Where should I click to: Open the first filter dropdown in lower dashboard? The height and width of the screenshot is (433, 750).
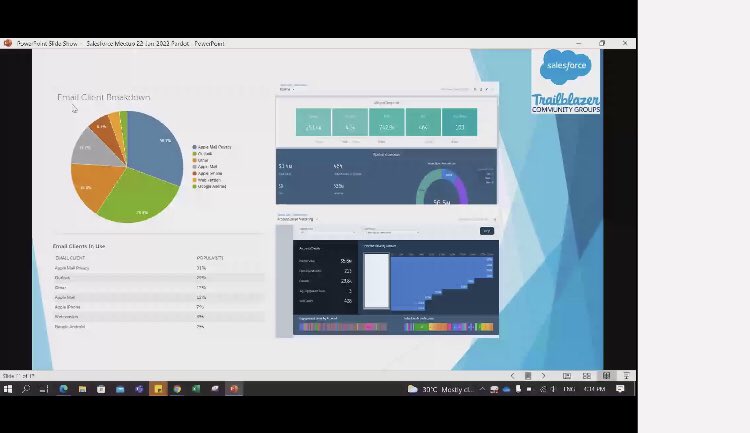tap(327, 232)
